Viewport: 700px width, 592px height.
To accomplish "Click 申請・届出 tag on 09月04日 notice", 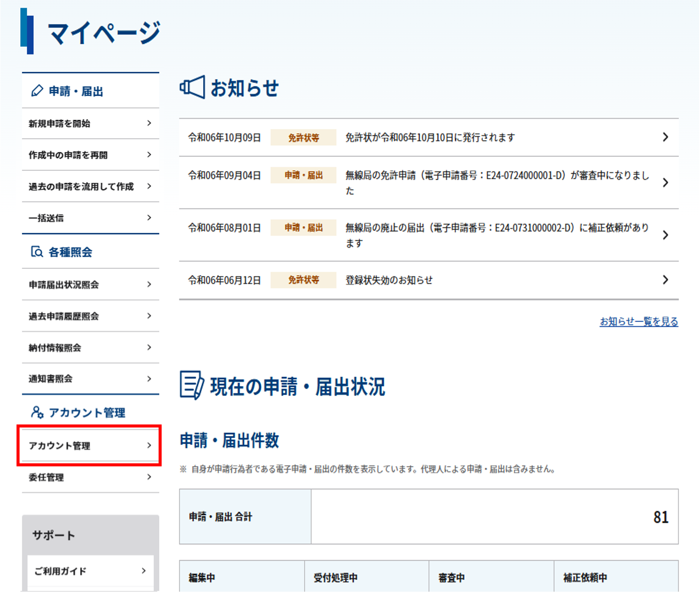I will click(303, 175).
